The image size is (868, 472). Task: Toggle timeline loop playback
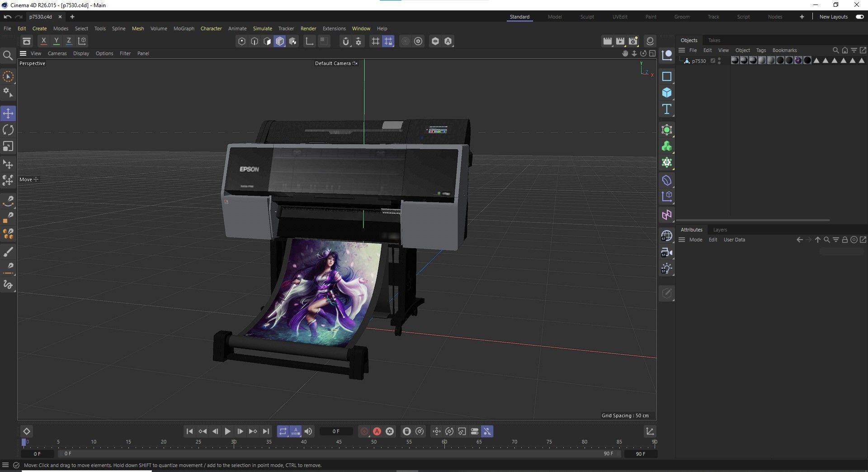[x=283, y=431]
